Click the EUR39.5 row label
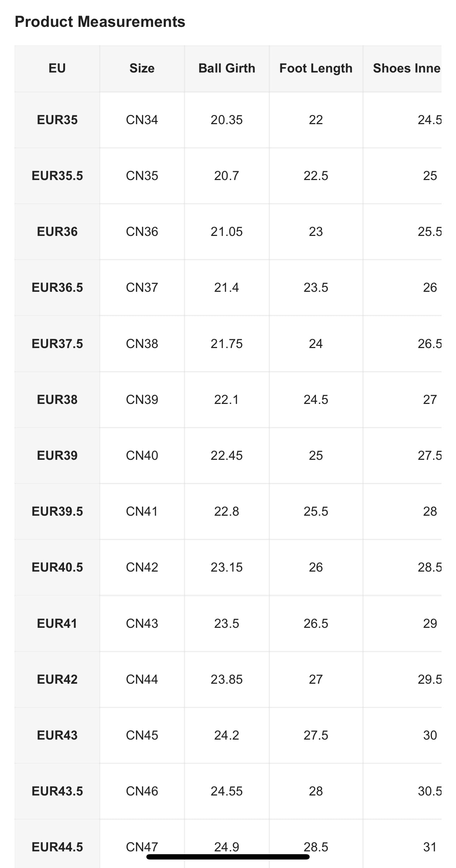456x868 pixels. (x=57, y=511)
